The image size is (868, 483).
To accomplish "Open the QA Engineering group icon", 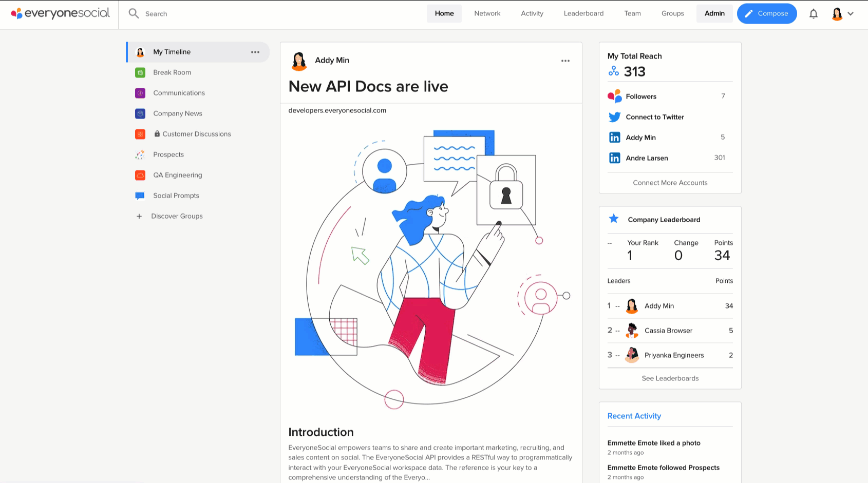I will [x=140, y=175].
